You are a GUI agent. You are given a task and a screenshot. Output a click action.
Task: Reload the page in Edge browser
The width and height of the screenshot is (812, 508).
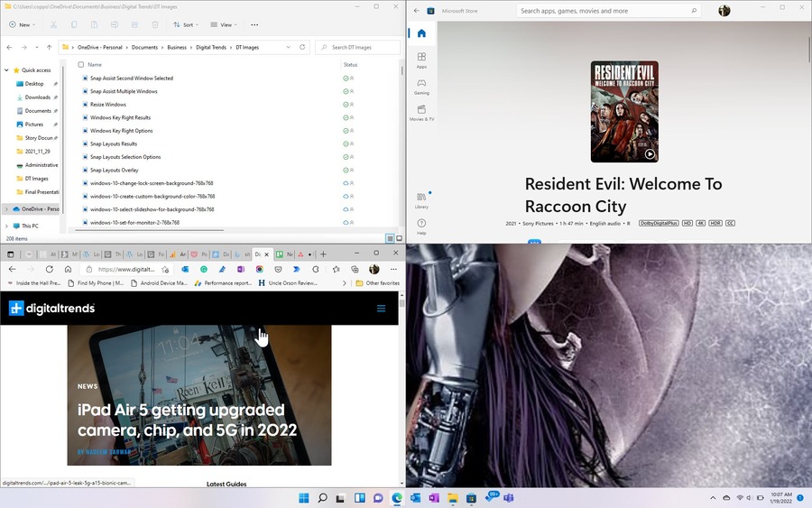pyautogui.click(x=50, y=269)
